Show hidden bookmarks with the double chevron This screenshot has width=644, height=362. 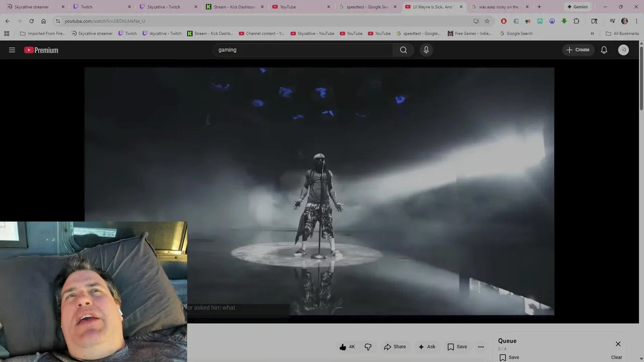click(x=592, y=34)
